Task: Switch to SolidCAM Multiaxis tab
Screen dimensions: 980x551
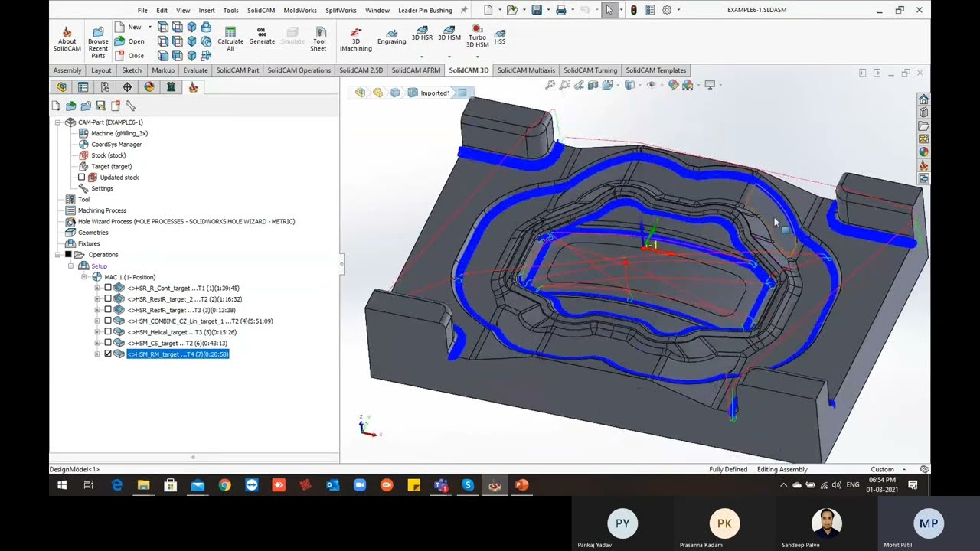Action: pos(526,70)
